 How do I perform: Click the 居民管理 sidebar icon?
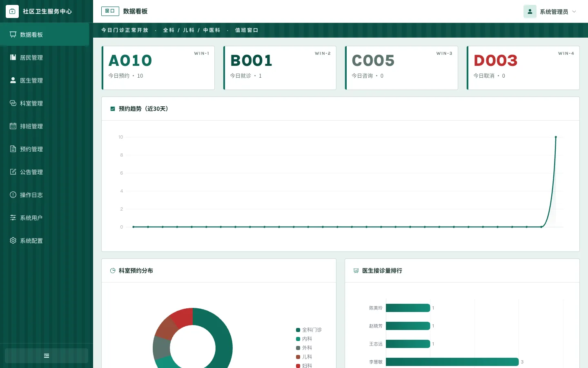coord(13,57)
